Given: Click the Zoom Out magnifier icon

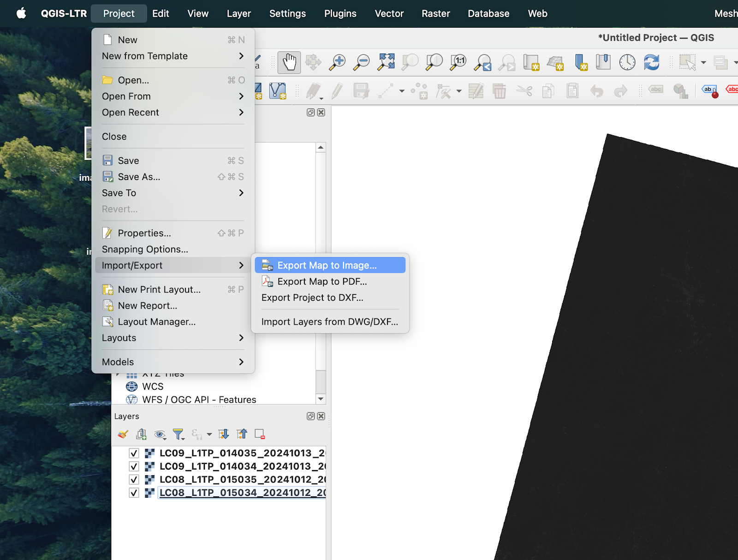Looking at the screenshot, I should (361, 62).
